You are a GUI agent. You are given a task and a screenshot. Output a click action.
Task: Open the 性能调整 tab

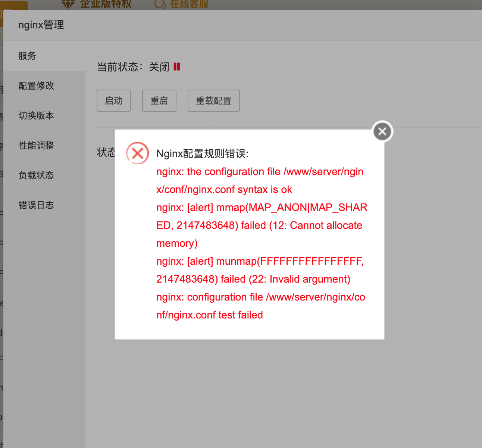44,146
